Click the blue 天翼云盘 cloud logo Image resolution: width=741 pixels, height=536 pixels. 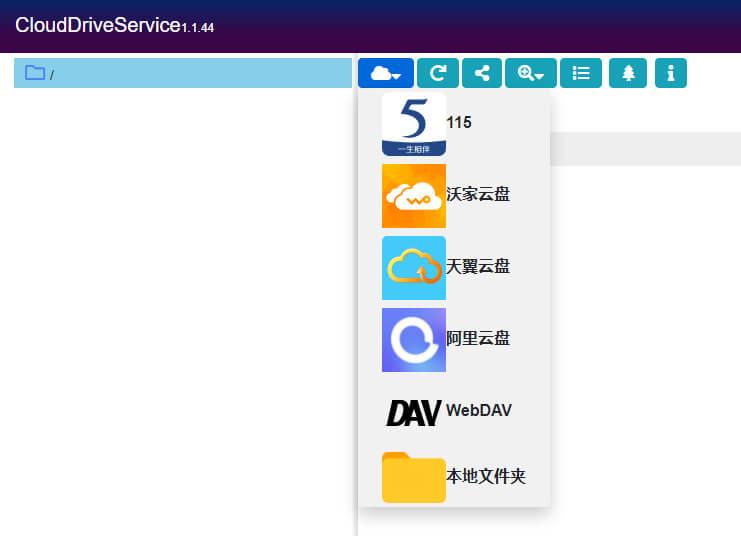pyautogui.click(x=413, y=267)
